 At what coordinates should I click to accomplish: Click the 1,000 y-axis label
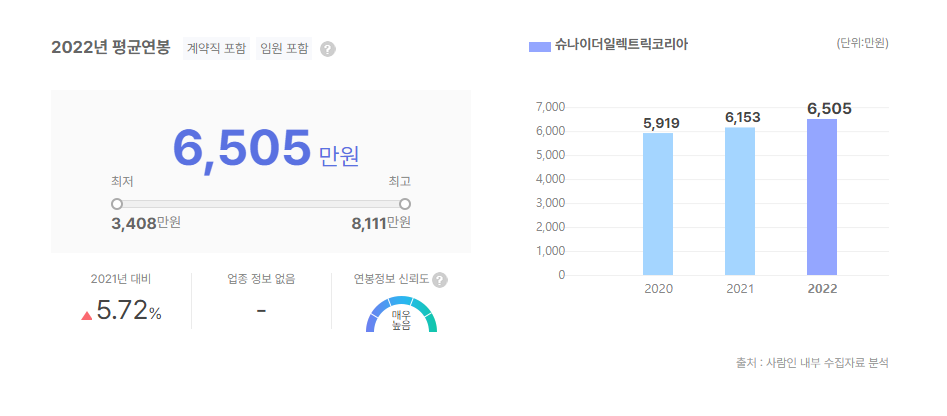[550, 251]
